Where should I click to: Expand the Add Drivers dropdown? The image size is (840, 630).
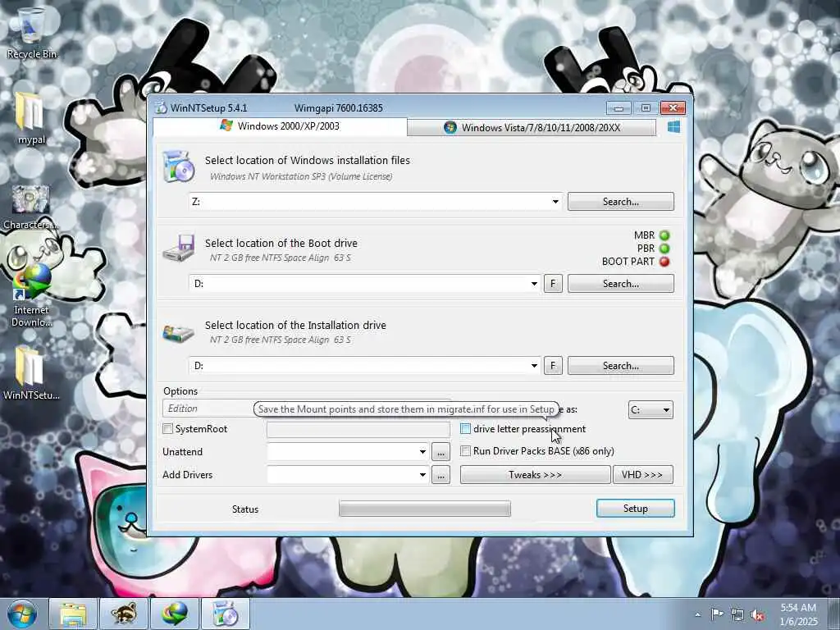pos(422,475)
